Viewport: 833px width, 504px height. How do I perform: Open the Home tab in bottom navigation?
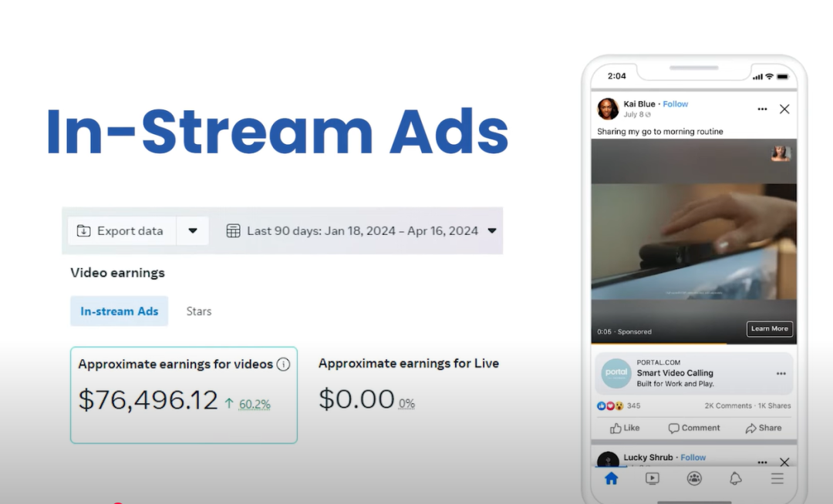tap(611, 479)
